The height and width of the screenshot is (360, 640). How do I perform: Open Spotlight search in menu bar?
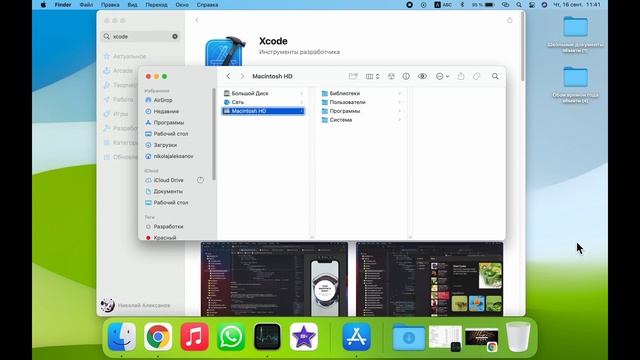pos(519,5)
